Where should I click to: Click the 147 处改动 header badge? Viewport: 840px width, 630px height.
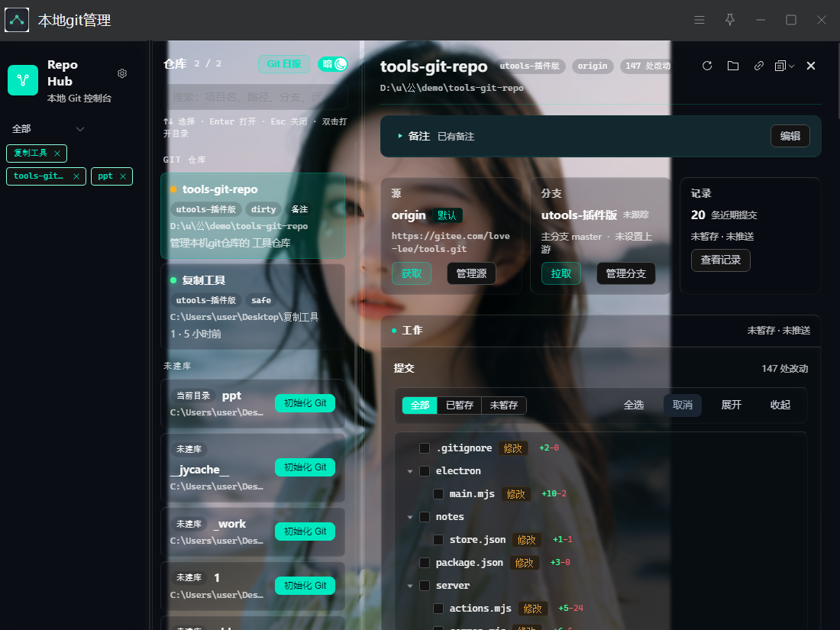(648, 66)
